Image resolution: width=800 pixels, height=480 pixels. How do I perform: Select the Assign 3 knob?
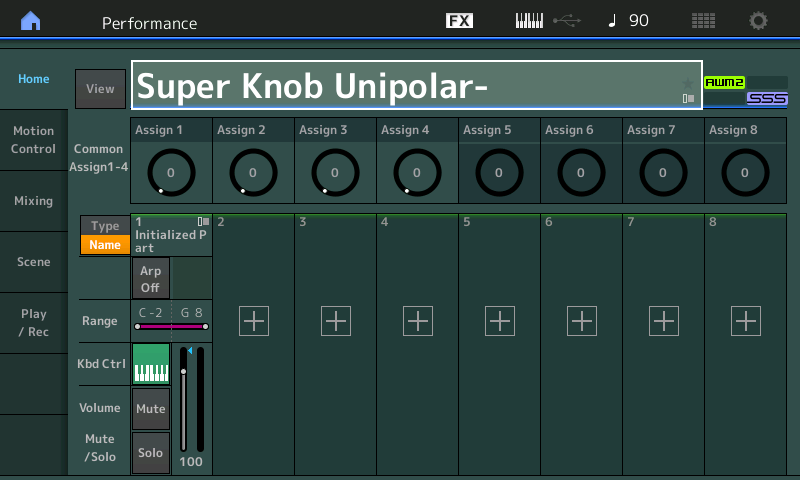click(x=335, y=172)
